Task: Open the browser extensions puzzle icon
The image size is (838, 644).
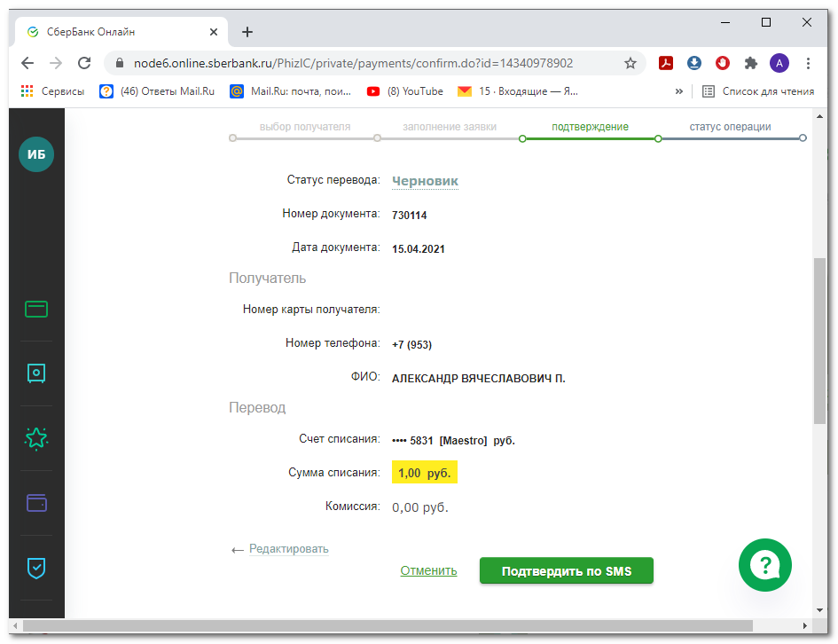Action: coord(751,63)
